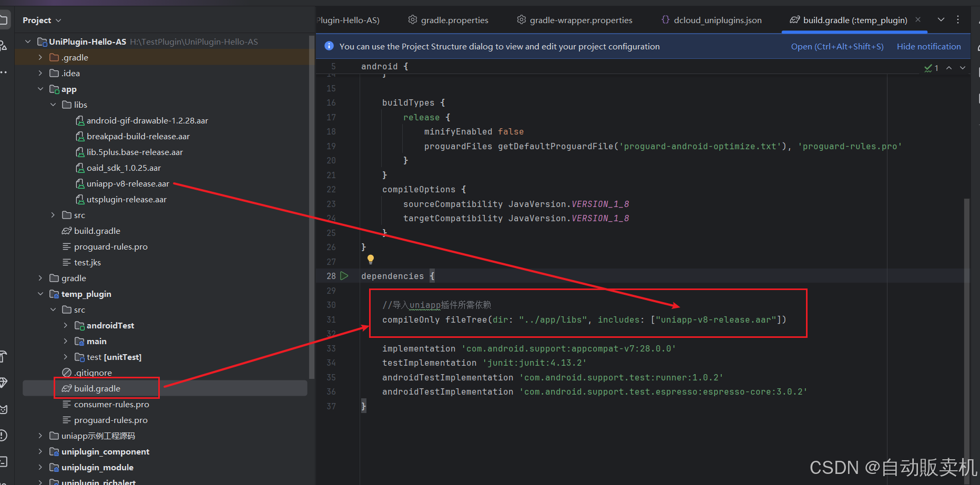980x485 pixels.
Task: Switch to the gradle.properties tab
Action: 448,20
